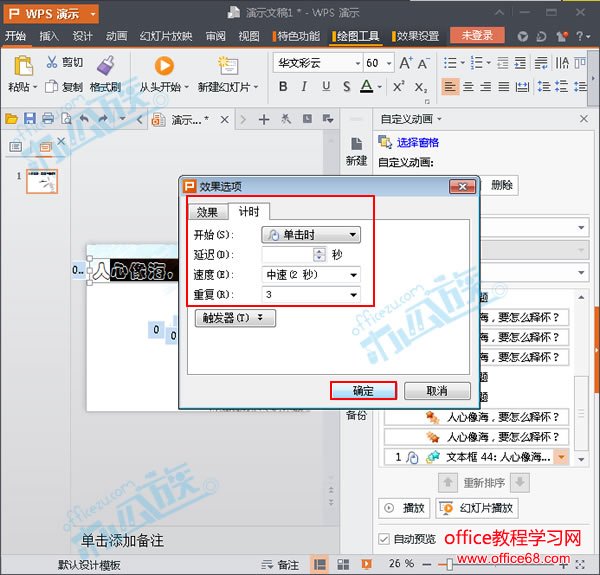Viewport: 600px width, 575px height.
Task: Click the save icon in quick toolbar
Action: [30, 119]
